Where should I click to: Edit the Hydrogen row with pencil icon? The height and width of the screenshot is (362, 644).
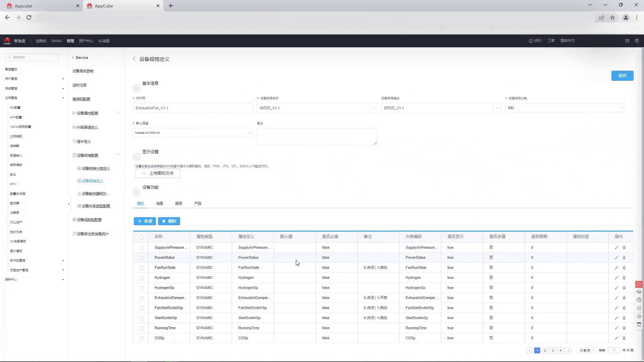(x=616, y=278)
